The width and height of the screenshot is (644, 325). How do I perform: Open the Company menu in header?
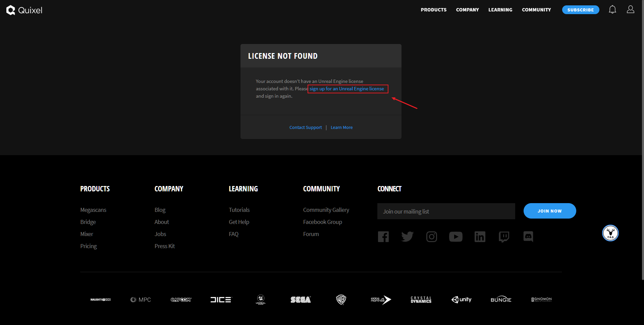click(468, 10)
